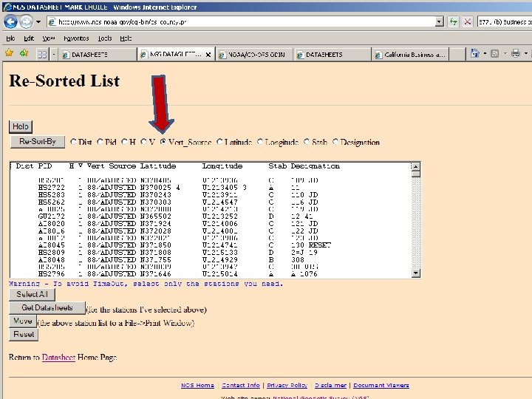Image resolution: width=532 pixels, height=399 pixels.
Task: Switch to the NOAA/CO-OPS ODIN tab
Action: pyautogui.click(x=253, y=54)
